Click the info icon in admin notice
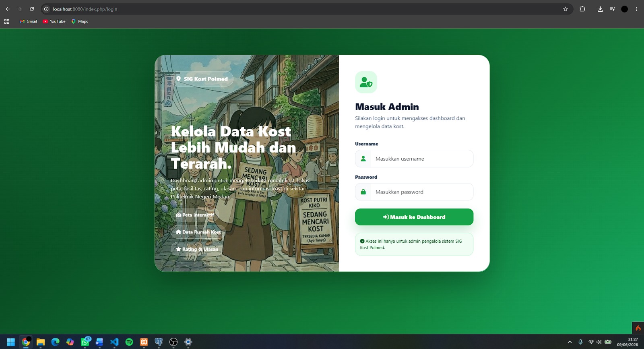Image resolution: width=644 pixels, height=349 pixels. point(362,241)
